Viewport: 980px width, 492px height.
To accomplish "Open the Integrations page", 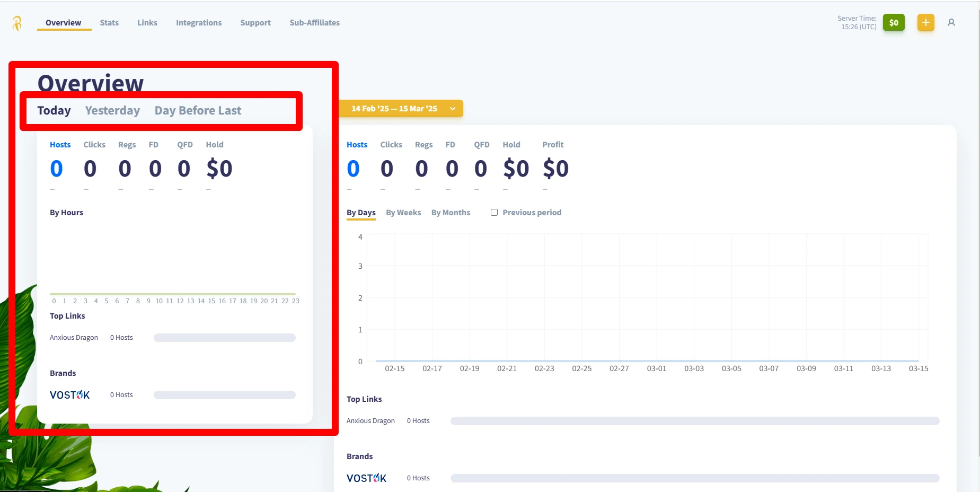I will click(x=199, y=23).
